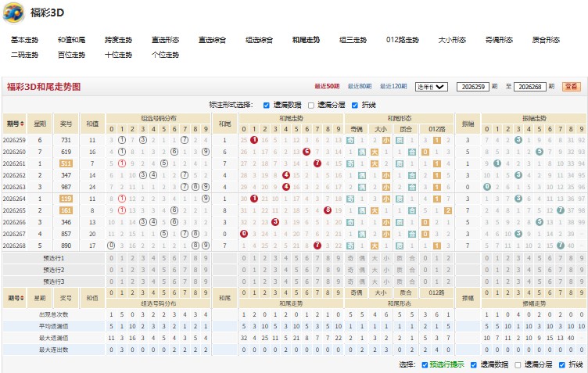Click red ball 0 in row 2026267
This screenshot has width=588, height=373.
coord(244,234)
